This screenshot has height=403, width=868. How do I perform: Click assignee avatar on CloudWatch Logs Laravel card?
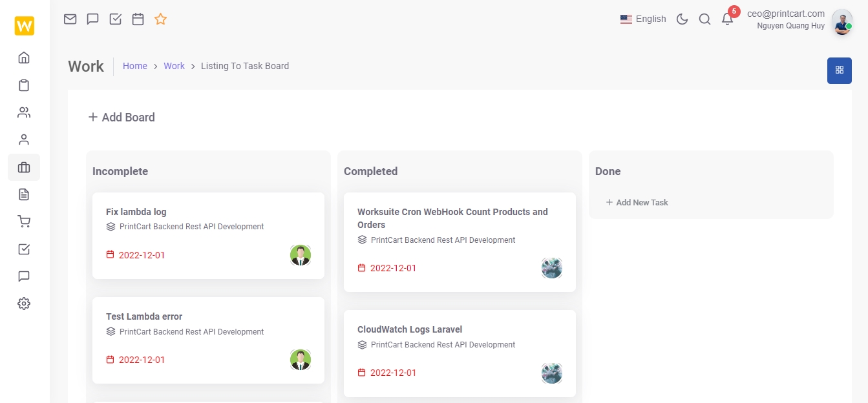(552, 373)
